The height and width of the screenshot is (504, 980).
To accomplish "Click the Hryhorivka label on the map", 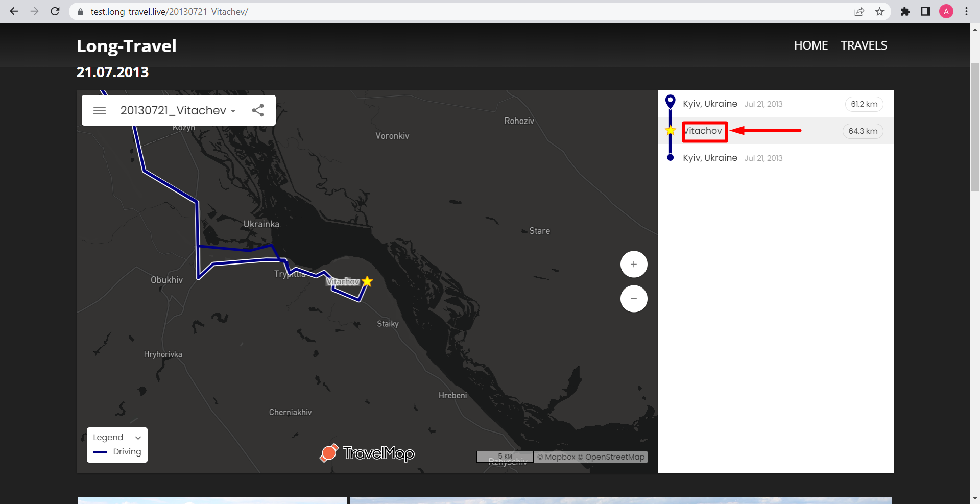I will [x=163, y=354].
